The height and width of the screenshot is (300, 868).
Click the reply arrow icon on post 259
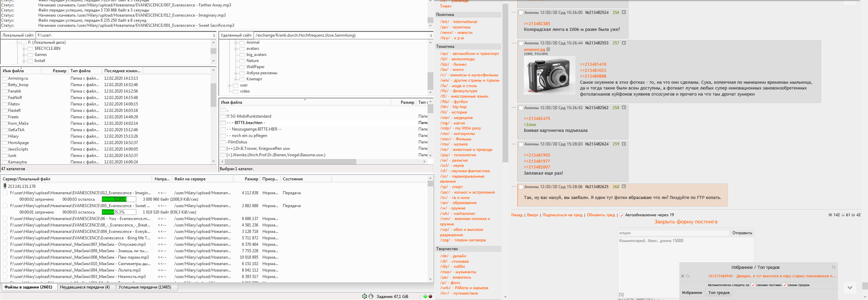click(624, 144)
